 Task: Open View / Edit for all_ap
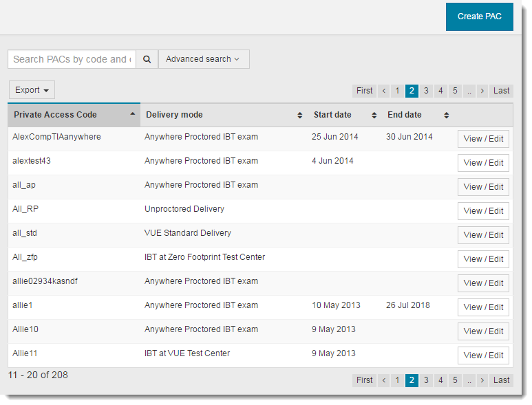[x=483, y=187]
